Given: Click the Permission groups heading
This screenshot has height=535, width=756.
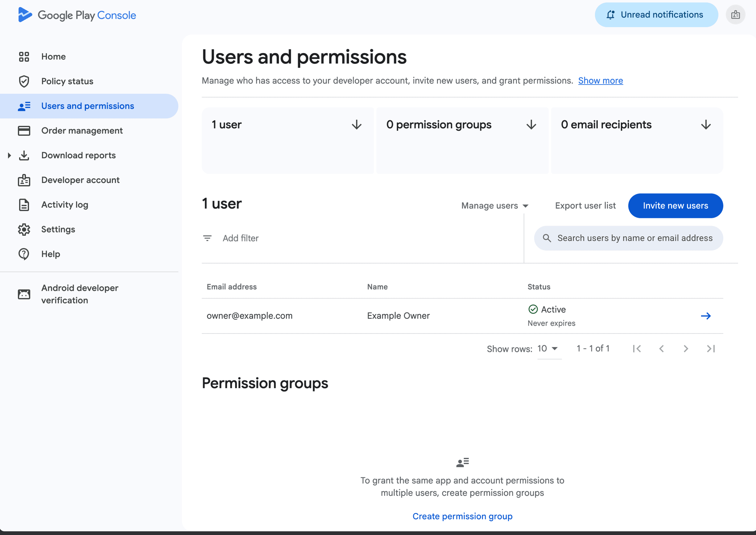Looking at the screenshot, I should tap(265, 383).
